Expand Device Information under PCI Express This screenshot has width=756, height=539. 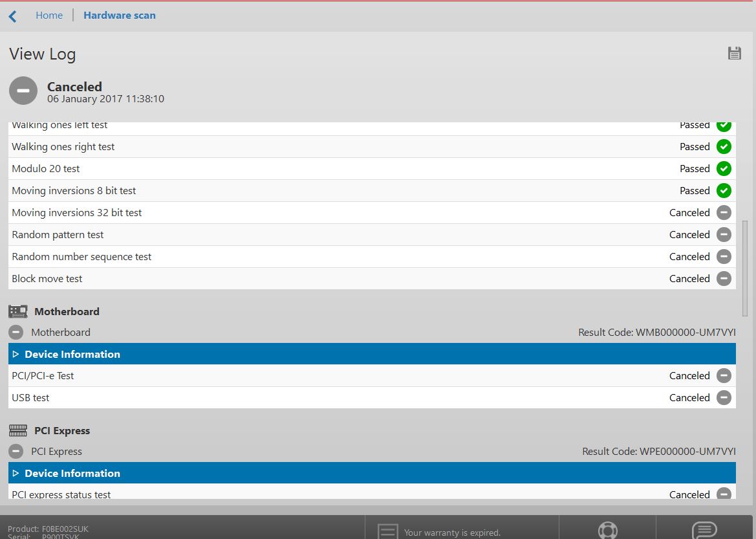[72, 473]
